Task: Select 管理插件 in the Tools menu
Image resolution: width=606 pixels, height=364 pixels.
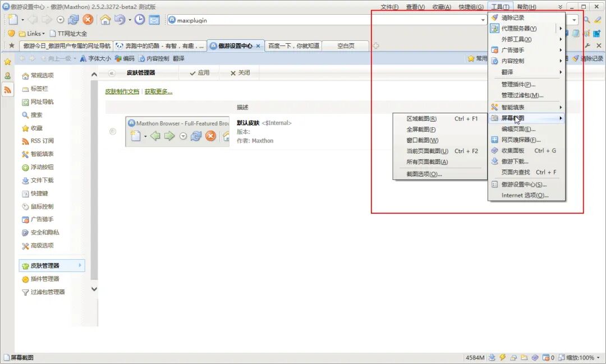Action: pyautogui.click(x=526, y=84)
